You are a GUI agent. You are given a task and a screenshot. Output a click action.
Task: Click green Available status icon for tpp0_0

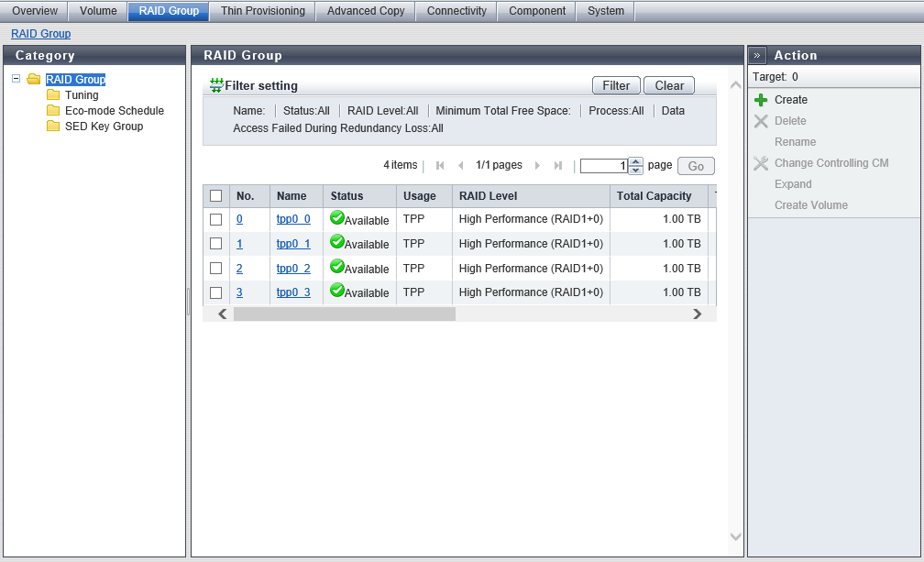point(337,218)
